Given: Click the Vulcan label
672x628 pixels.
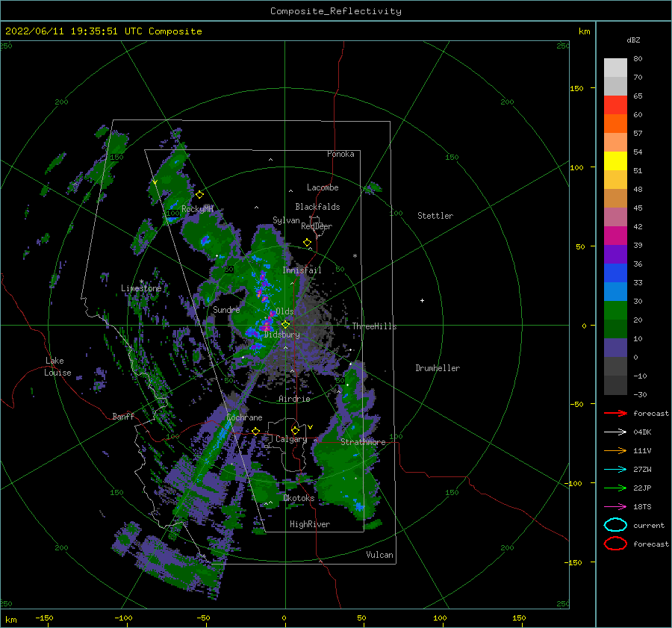Looking at the screenshot, I should point(379,555).
